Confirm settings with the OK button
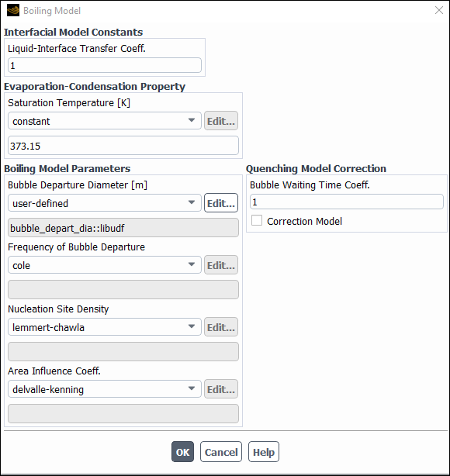Screen dimensions: 450x476 (x=182, y=452)
